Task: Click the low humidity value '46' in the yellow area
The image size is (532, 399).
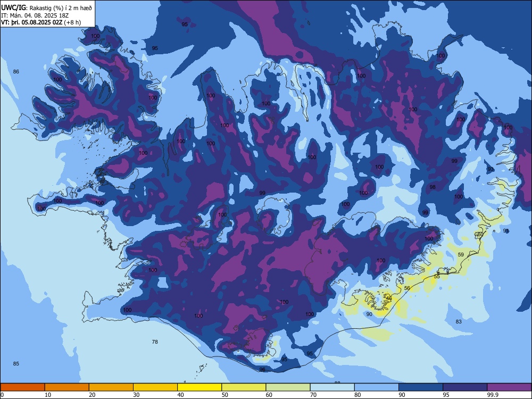Action: coord(389,298)
